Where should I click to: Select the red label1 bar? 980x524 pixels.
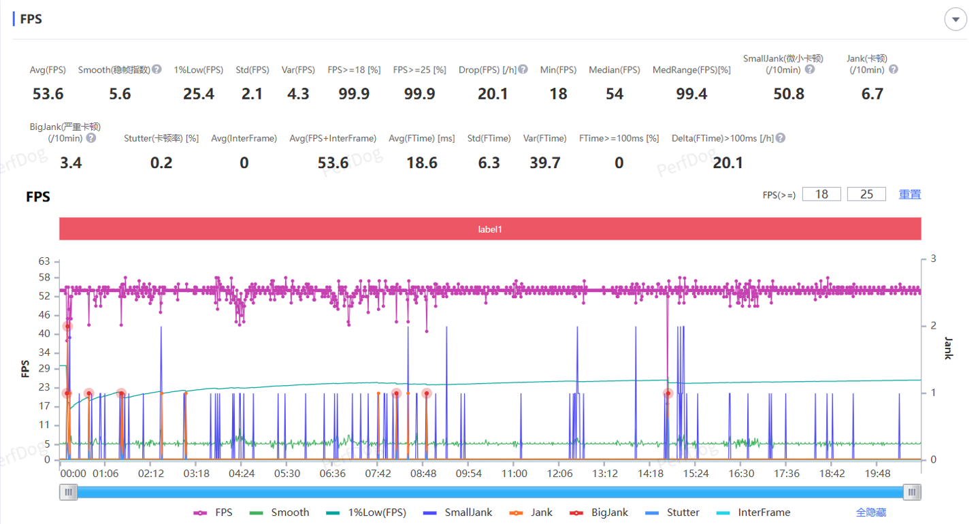pos(490,229)
